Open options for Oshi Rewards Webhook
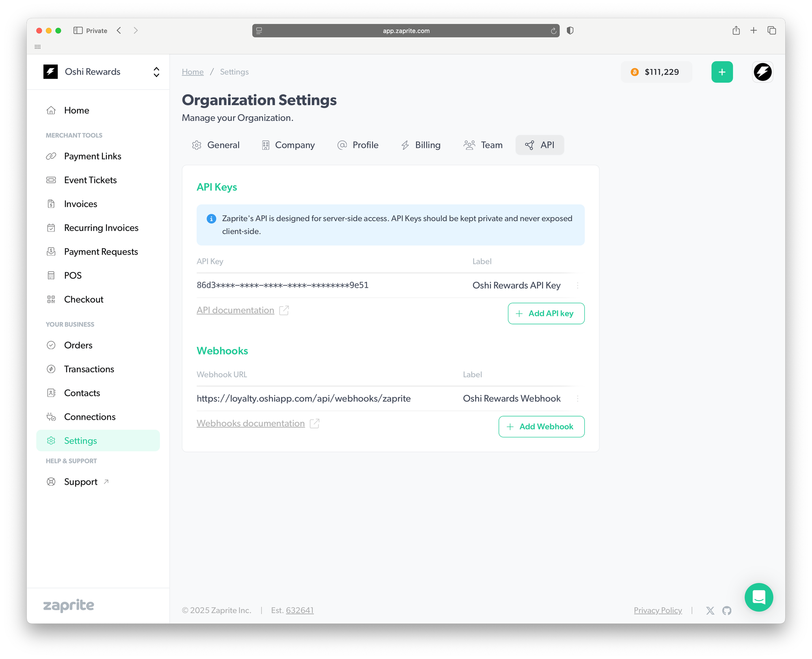Screen dimensions: 812x659 point(577,399)
